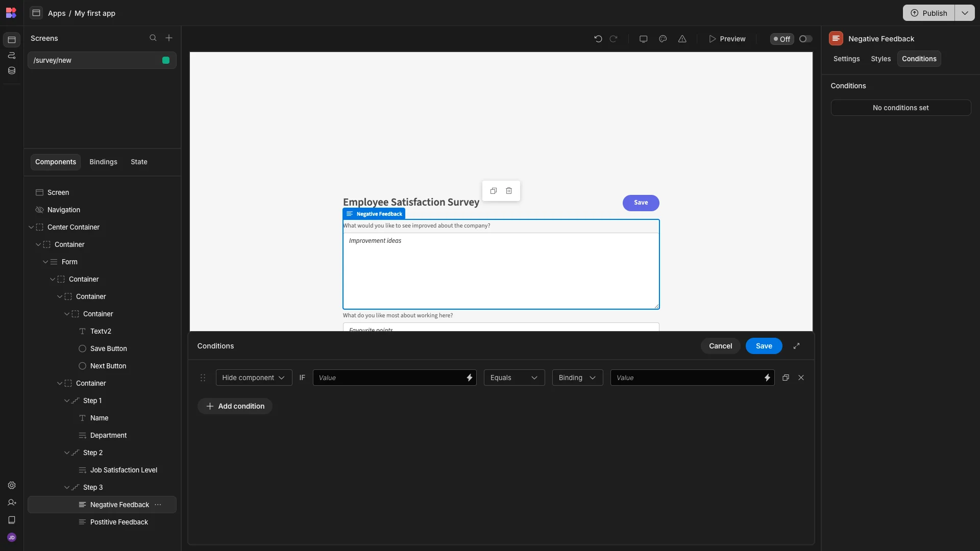Switch to the Bindings tab
Viewport: 980px width, 551px height.
pos(103,162)
